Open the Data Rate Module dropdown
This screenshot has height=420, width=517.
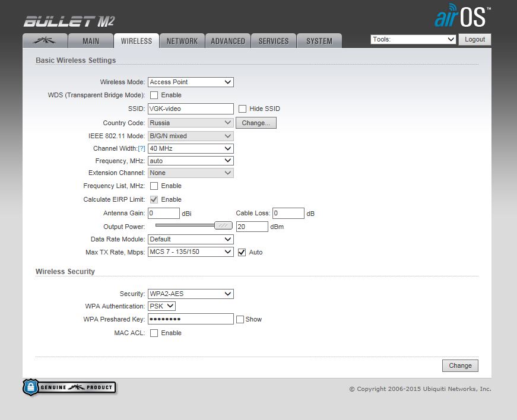coord(191,239)
